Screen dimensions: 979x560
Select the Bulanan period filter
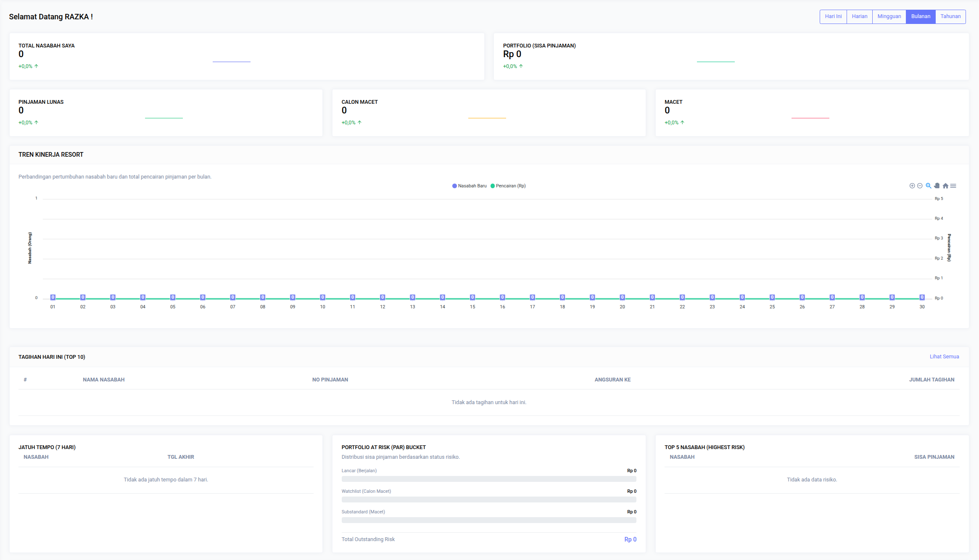(921, 16)
